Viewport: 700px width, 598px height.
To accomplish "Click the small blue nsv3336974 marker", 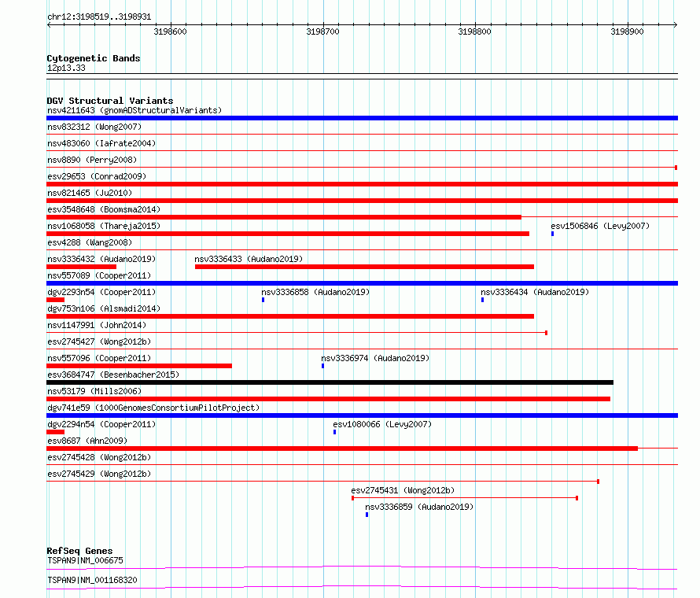I will coord(322,366).
